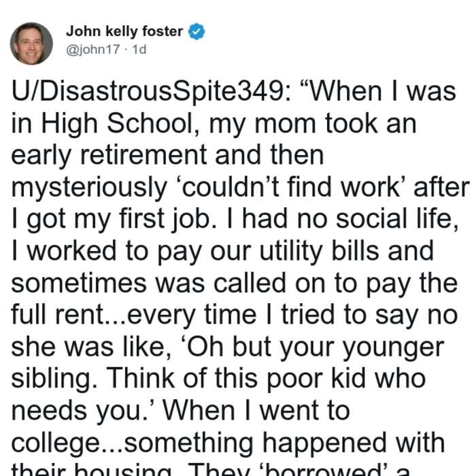Visit the @john17 handle

pyautogui.click(x=93, y=50)
